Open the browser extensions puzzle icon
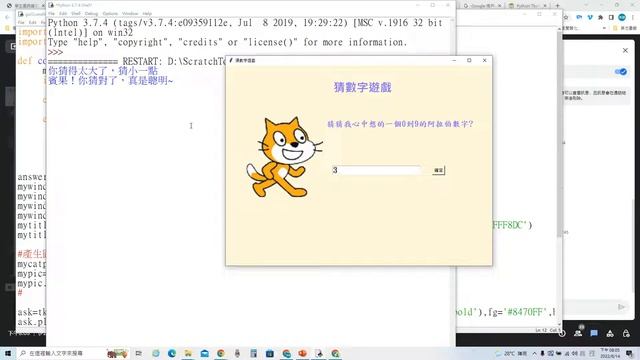The image size is (640, 360). (x=600, y=17)
